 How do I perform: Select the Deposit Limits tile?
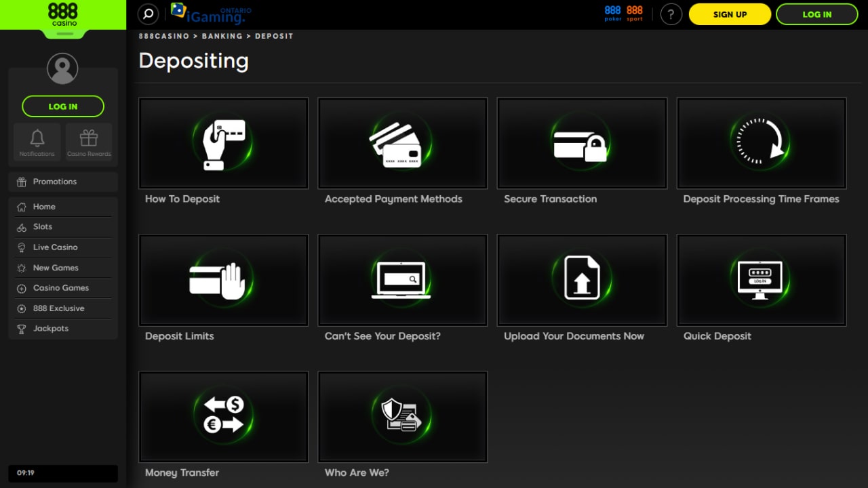click(223, 281)
